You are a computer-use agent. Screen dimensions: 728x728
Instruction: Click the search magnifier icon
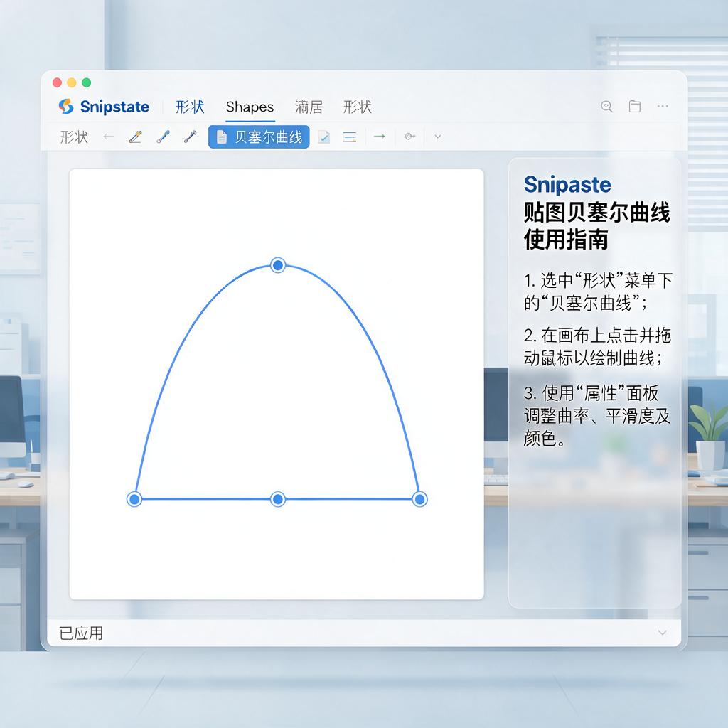pyautogui.click(x=606, y=107)
